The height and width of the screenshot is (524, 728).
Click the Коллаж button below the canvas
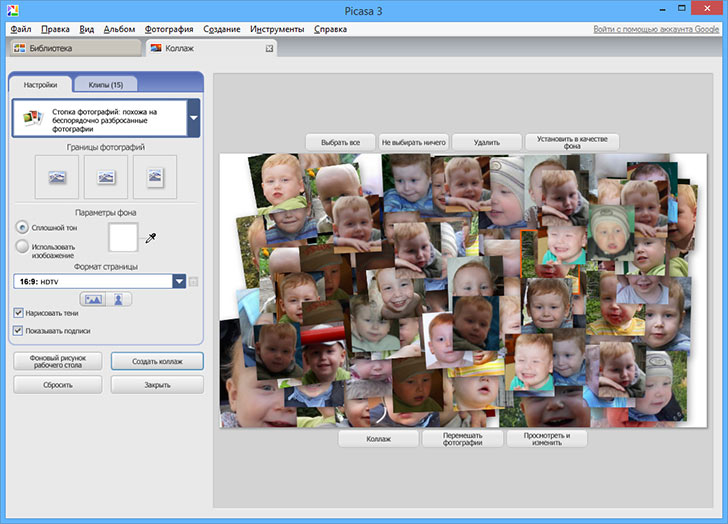378,439
